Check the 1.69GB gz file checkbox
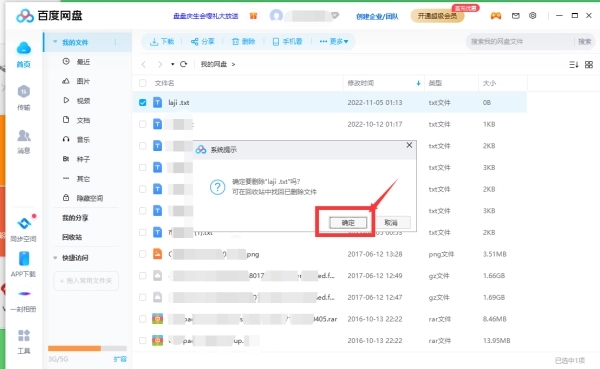 click(143, 297)
